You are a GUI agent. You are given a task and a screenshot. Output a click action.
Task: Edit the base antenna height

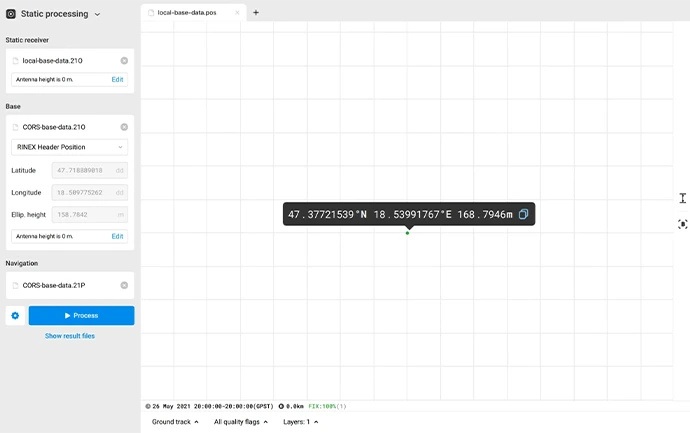pos(117,236)
